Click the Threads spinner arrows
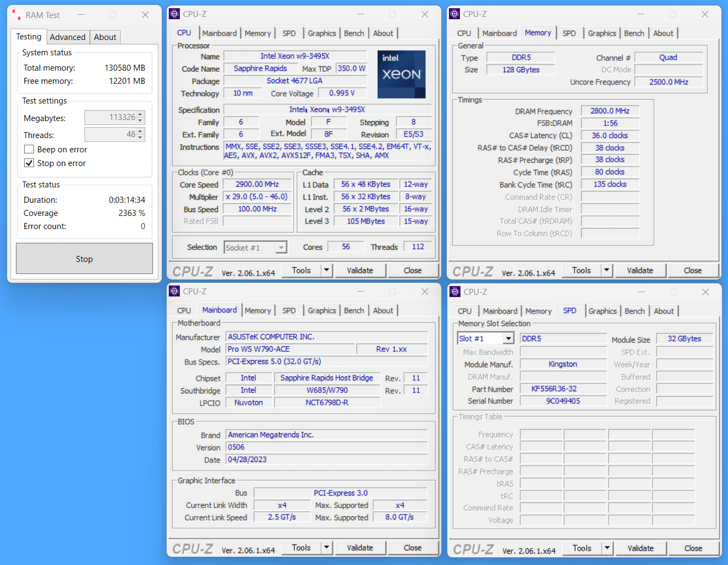Screen dimensions: 728x565 point(141,134)
